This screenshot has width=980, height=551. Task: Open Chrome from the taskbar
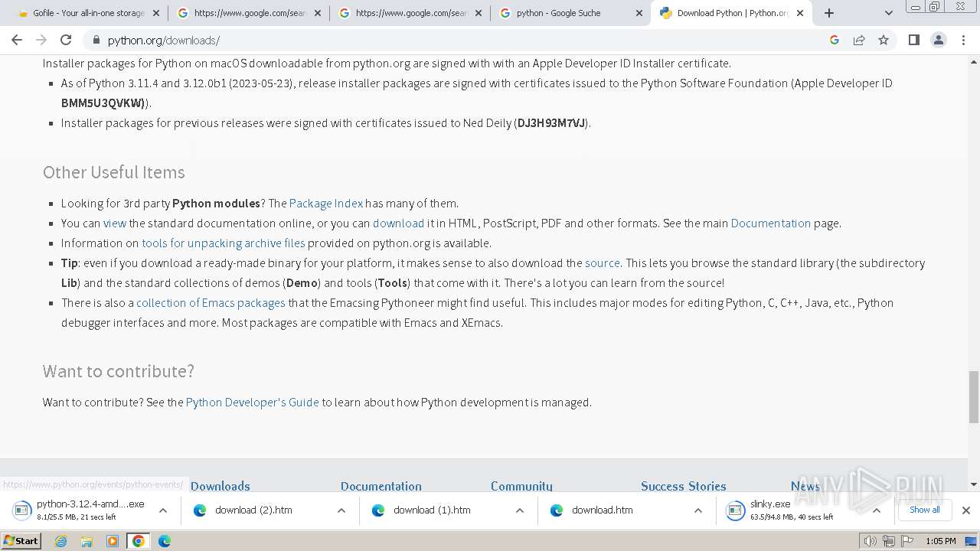(x=138, y=541)
